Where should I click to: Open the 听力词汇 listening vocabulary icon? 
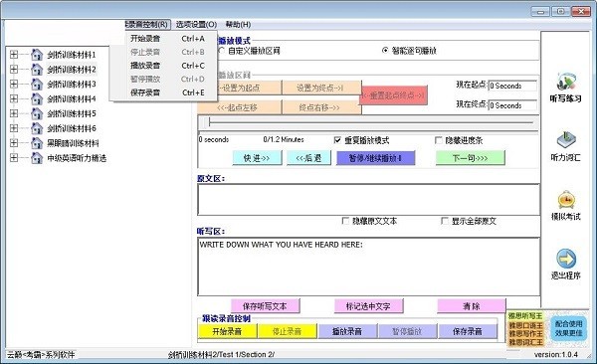(566, 140)
